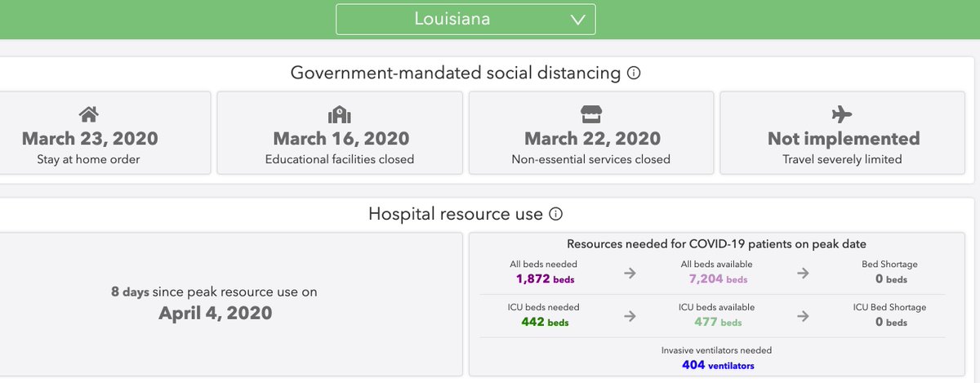Viewport: 980px width, 383px height.
Task: Click info icon beside Government-mandated social distancing
Action: click(x=634, y=73)
